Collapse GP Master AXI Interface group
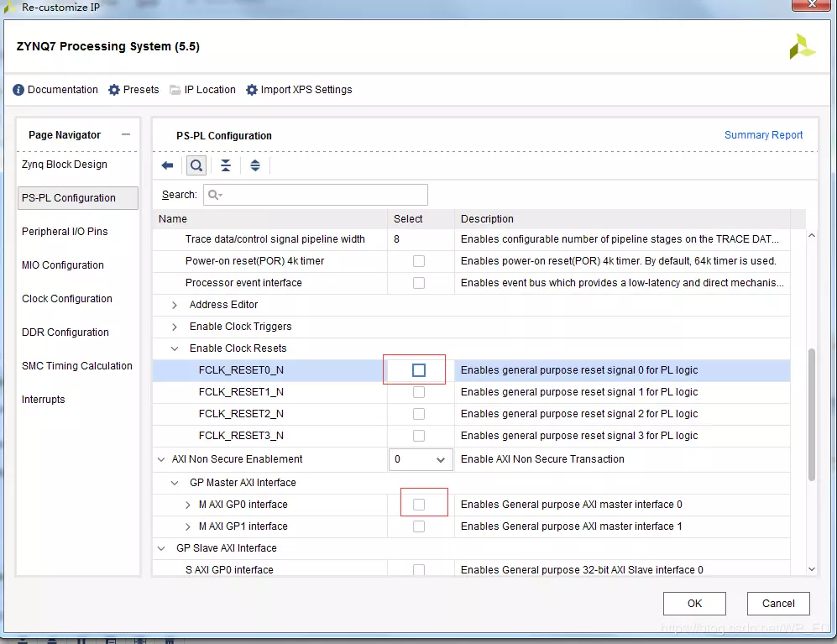837x644 pixels. 175,483
